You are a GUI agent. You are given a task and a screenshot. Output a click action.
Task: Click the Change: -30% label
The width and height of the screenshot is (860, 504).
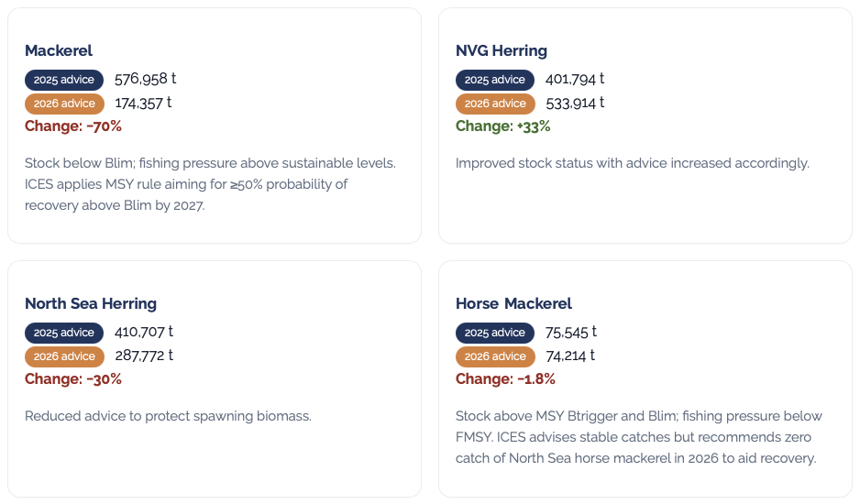[x=73, y=379]
